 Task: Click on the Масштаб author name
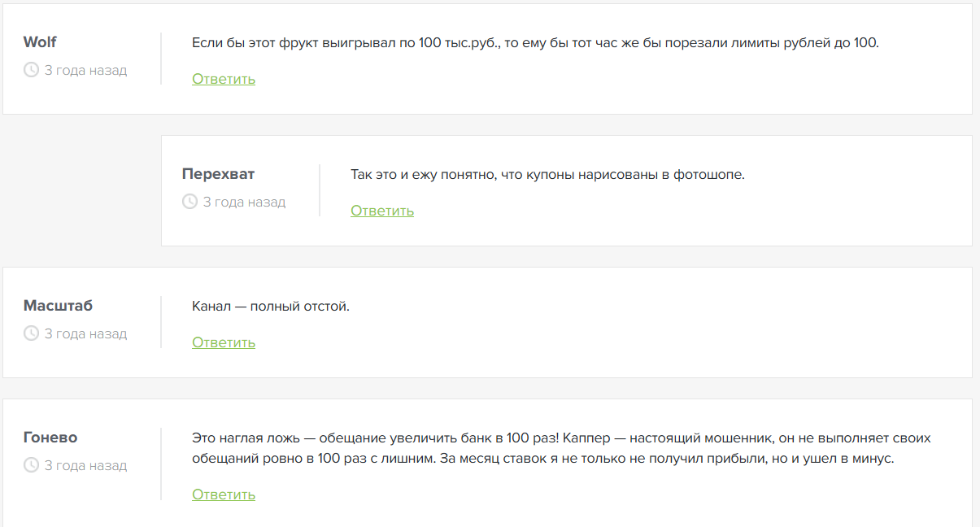point(58,306)
